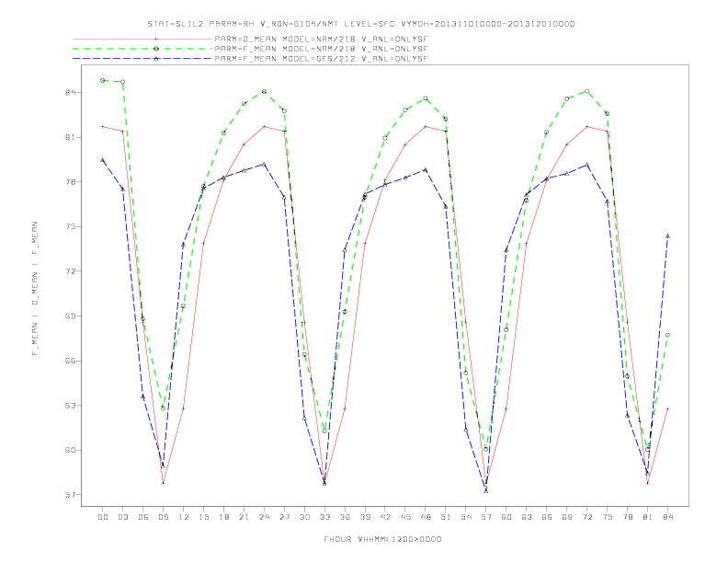
Task: Click the x-axis forecast hour label 51
Action: (x=446, y=517)
